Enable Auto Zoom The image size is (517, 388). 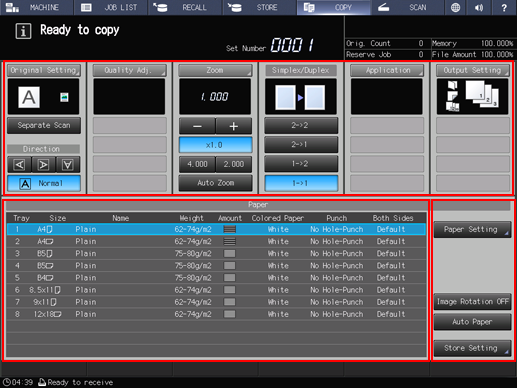tap(215, 183)
